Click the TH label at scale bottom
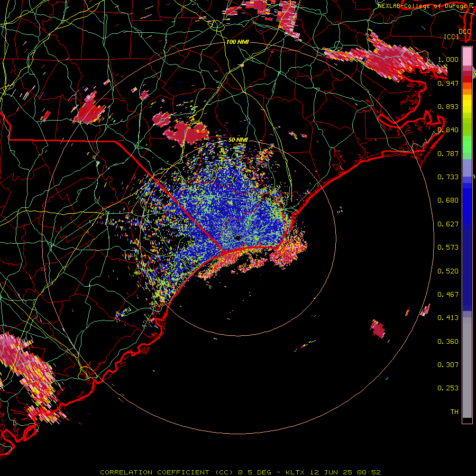 pos(454,411)
